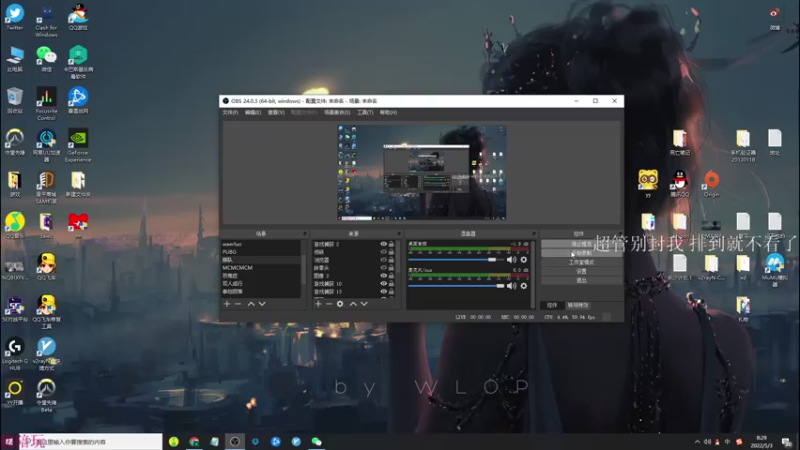This screenshot has width=800, height=450.
Task: Open Logitech G HUB desktop icon
Action: click(15, 354)
